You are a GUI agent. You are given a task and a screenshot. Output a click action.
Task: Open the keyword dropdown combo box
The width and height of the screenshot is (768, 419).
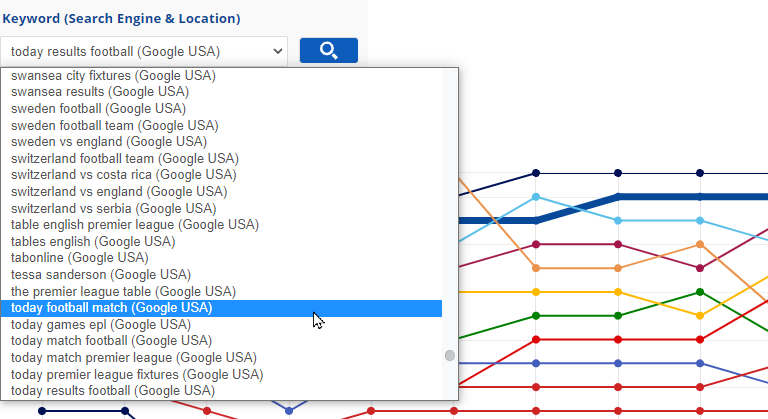(x=144, y=51)
